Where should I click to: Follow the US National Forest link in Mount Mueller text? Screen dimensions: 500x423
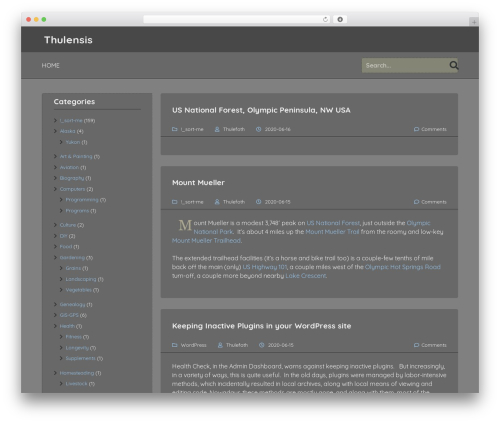tap(333, 223)
